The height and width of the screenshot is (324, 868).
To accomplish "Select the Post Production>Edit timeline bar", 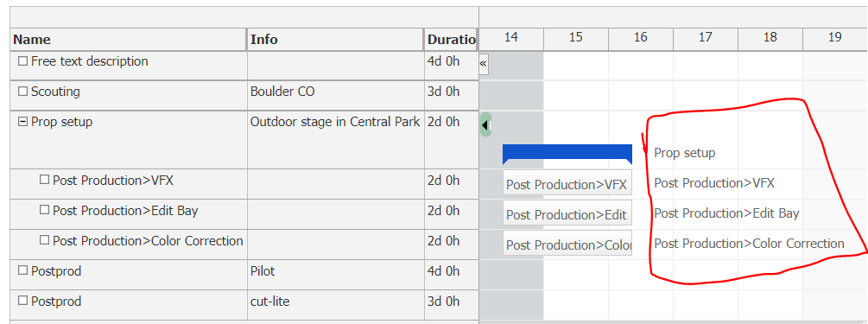I will coord(567,215).
